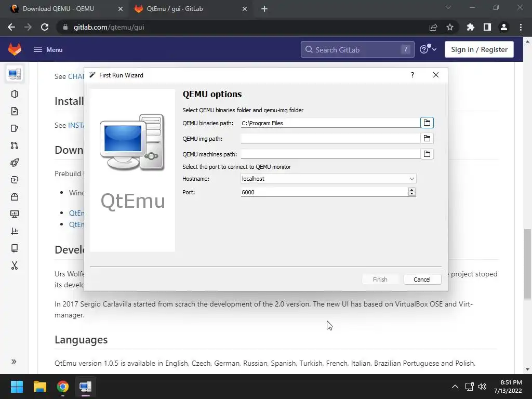
Task: Decrease the Port value by one
Action: 411,194
